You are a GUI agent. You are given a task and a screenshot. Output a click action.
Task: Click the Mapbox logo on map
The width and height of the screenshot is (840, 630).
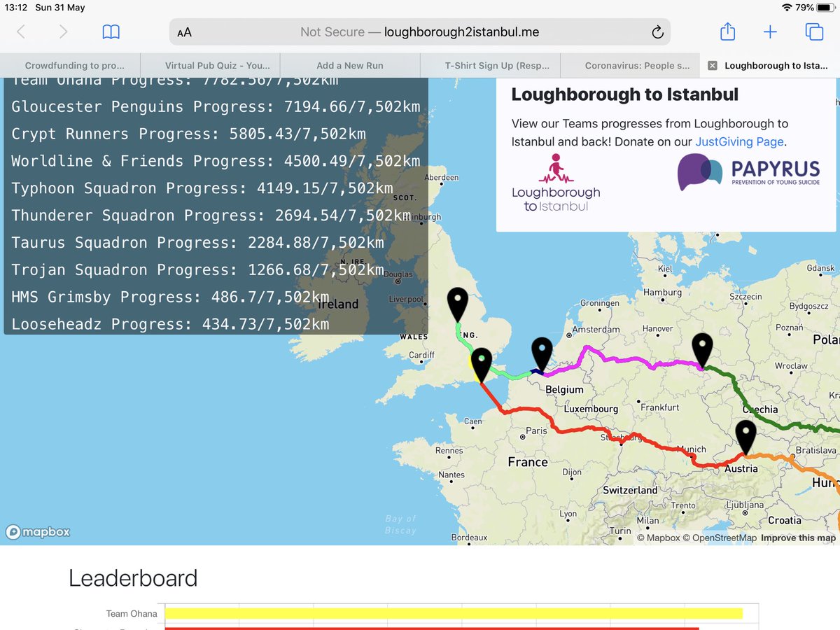38,532
